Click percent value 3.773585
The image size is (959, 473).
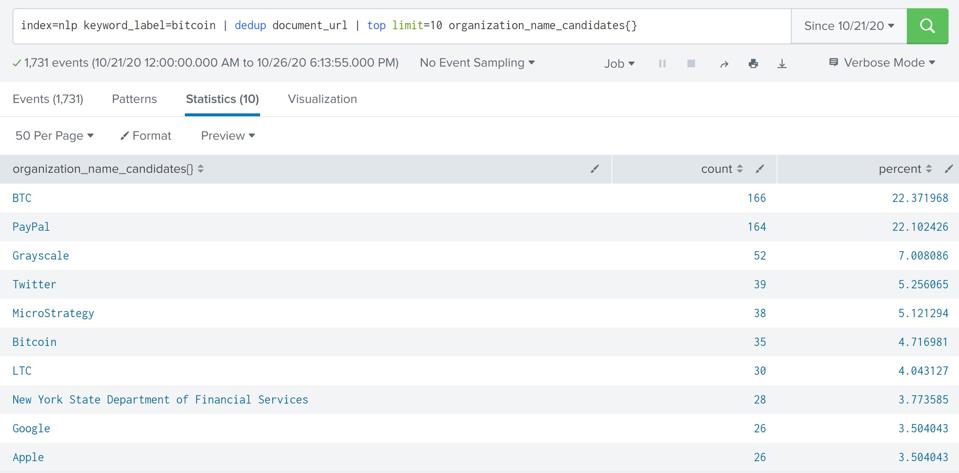pyautogui.click(x=924, y=400)
